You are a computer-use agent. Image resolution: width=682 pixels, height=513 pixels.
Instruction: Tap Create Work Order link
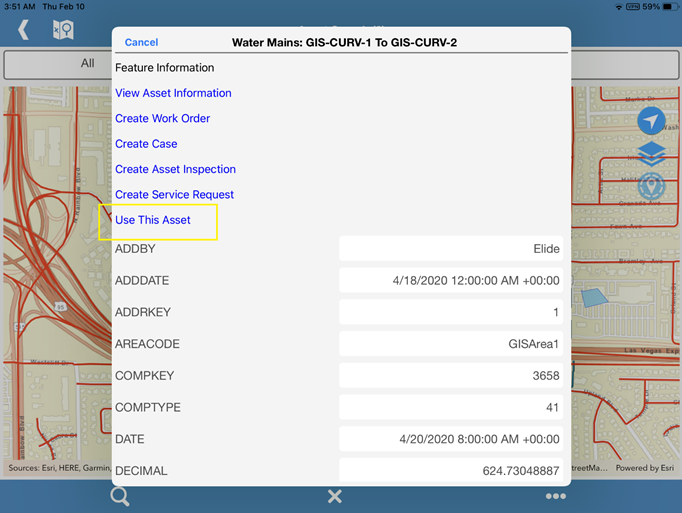[x=162, y=118]
